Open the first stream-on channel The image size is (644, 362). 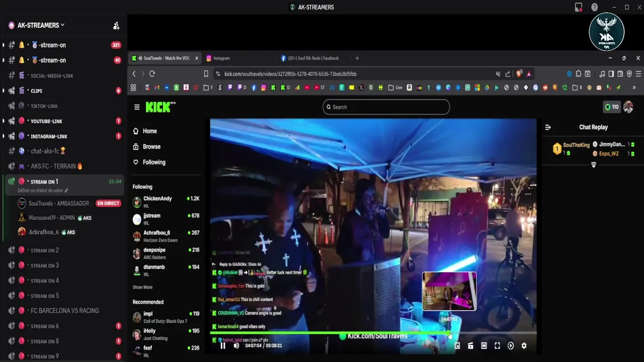pyautogui.click(x=63, y=45)
